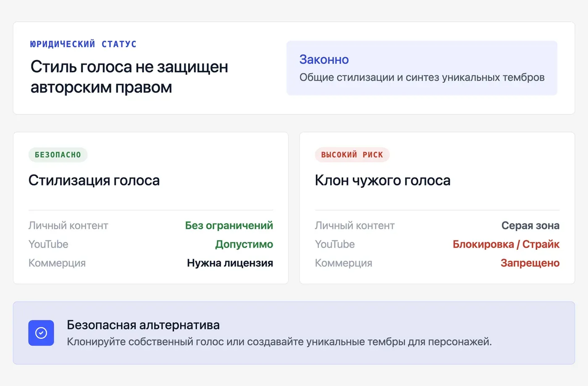Viewport: 588px width, 386px height.
Task: Click Коммерция in Клон чужого голоса card
Action: click(x=344, y=263)
